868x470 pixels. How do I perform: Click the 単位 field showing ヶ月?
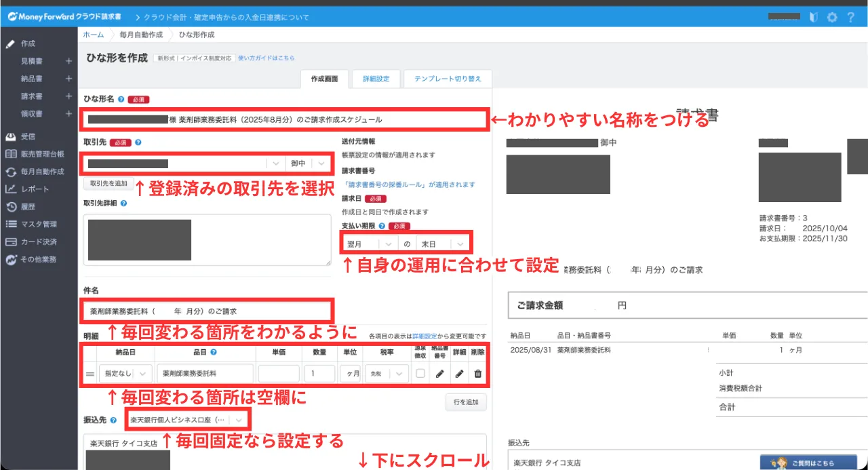[x=349, y=374]
